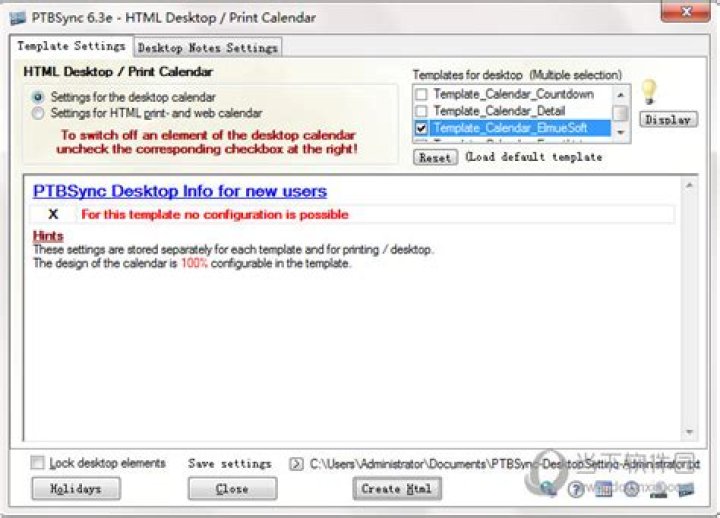Select Settings for HTML print and web calendar
The width and height of the screenshot is (720, 518).
pos(38,113)
